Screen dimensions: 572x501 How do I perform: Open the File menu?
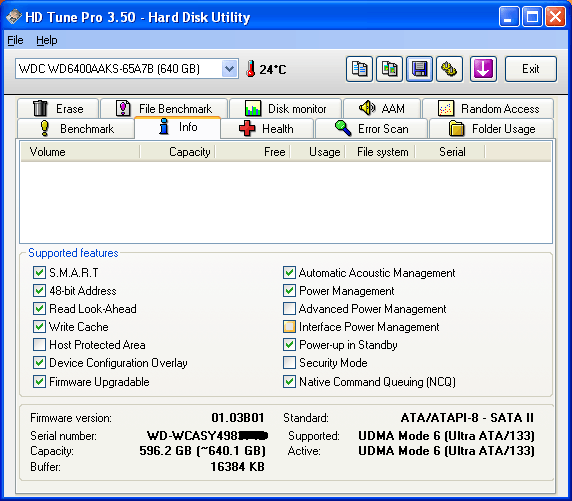15,40
